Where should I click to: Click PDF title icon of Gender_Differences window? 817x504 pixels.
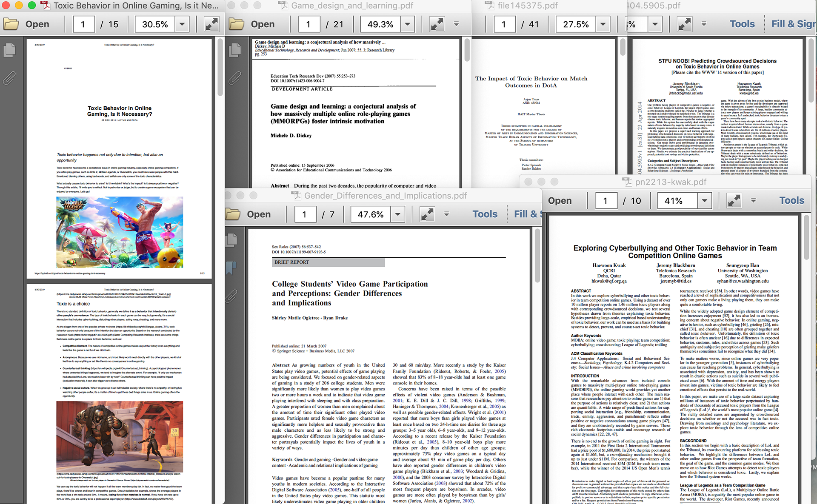point(296,195)
